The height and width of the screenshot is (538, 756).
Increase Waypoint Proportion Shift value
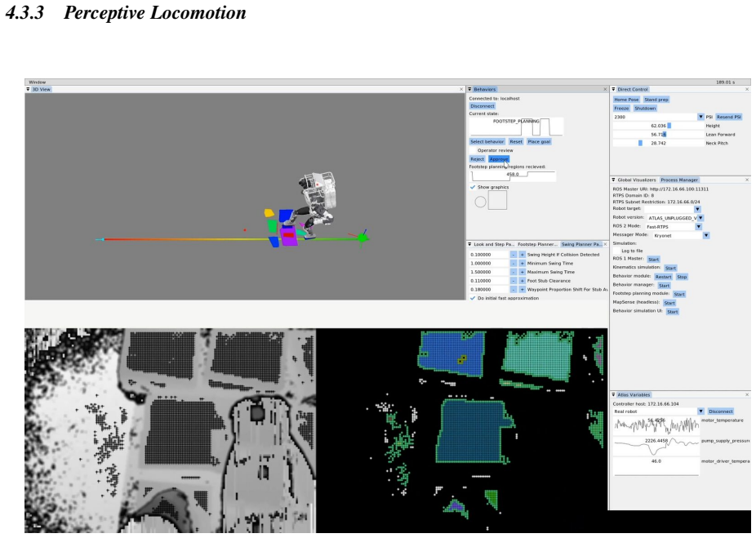[x=522, y=289]
